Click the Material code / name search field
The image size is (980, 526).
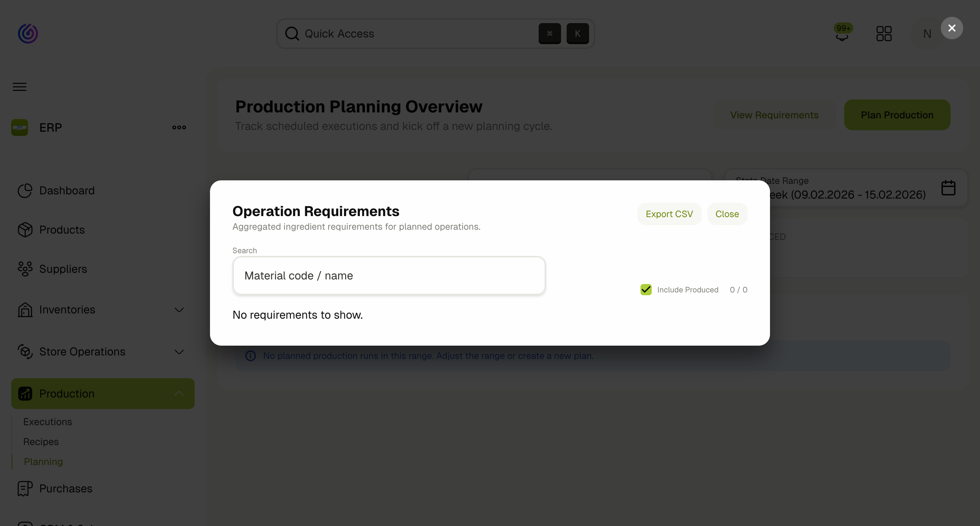tap(389, 275)
